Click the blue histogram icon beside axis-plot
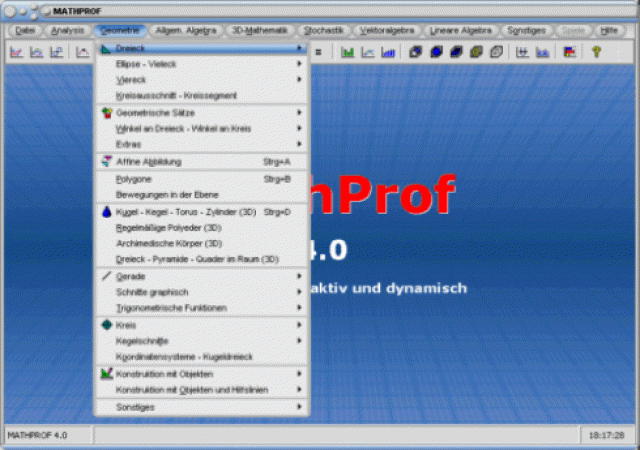The width and height of the screenshot is (640, 450). (542, 52)
